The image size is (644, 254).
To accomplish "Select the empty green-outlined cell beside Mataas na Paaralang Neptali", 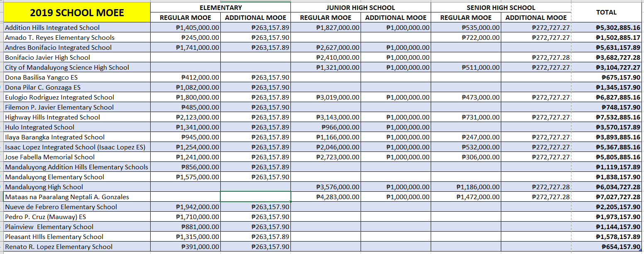I will pos(256,197).
